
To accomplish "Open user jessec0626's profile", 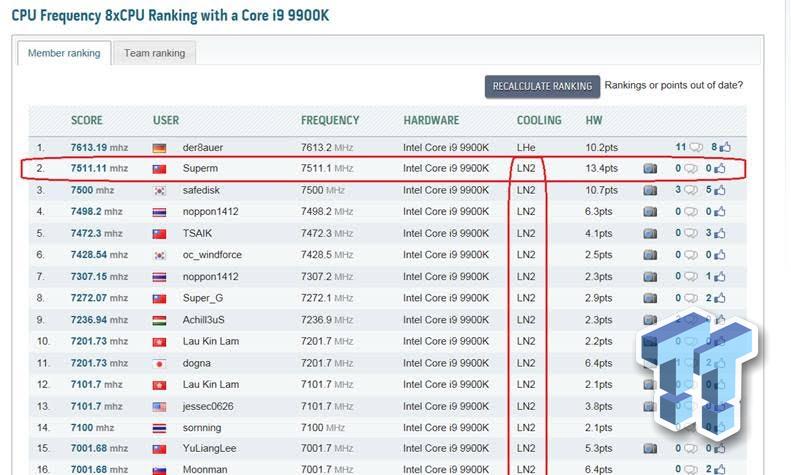I will point(208,406).
